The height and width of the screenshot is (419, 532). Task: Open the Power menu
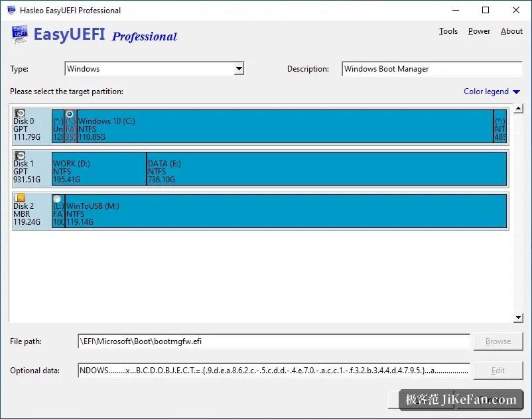point(479,31)
